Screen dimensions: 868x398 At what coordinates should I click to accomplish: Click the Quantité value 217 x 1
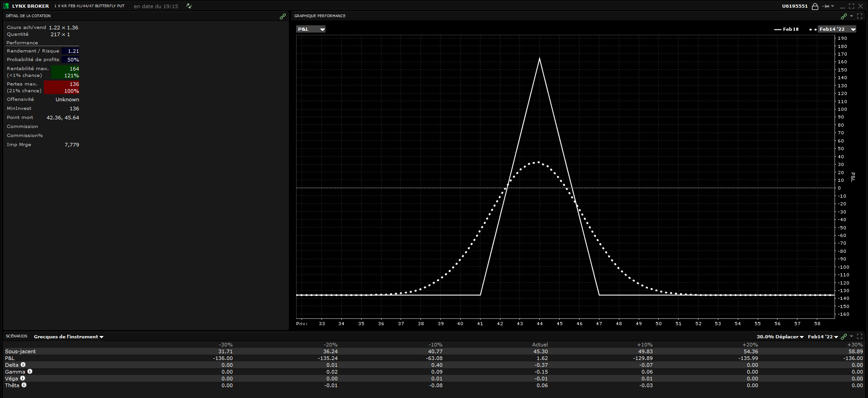tap(60, 34)
